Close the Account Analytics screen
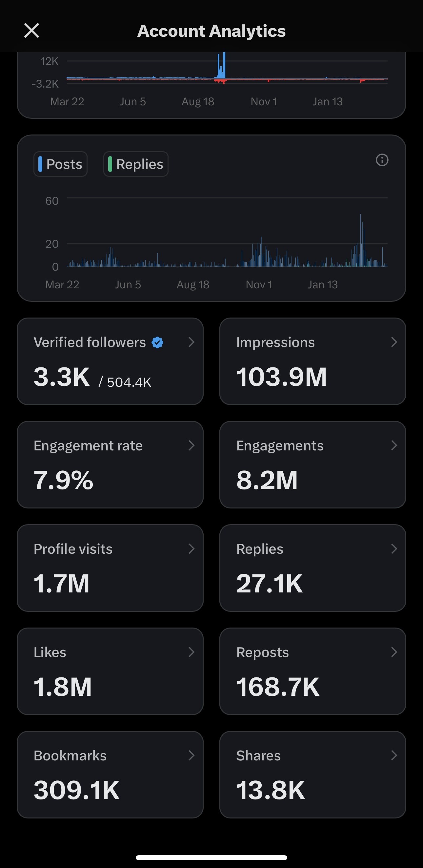This screenshot has height=868, width=423. click(32, 31)
